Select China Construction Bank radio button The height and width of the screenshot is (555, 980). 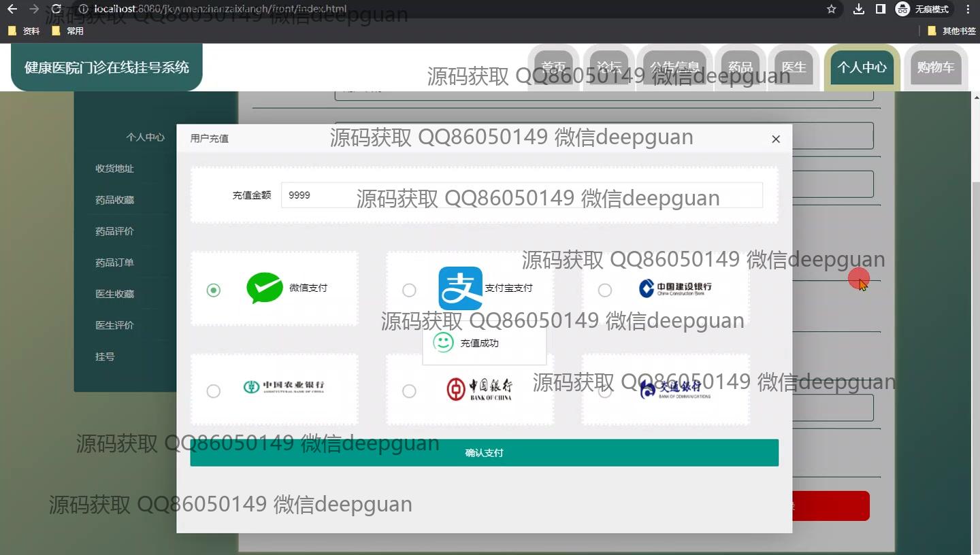[x=605, y=290]
